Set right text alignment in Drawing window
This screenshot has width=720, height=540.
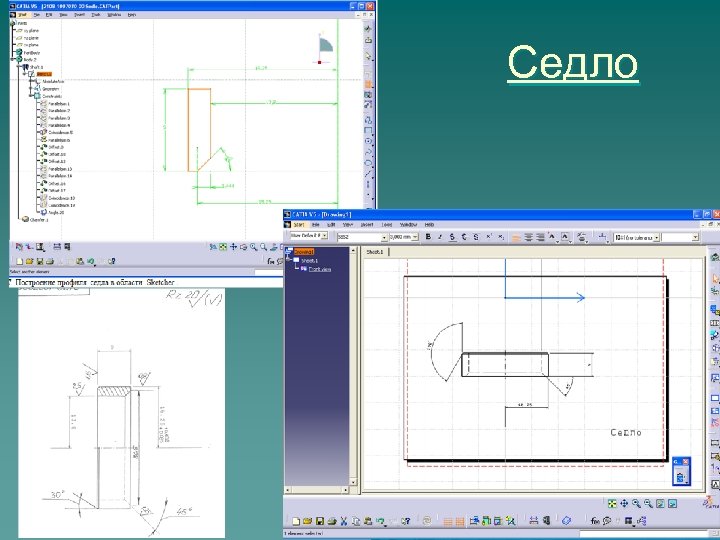click(x=540, y=237)
